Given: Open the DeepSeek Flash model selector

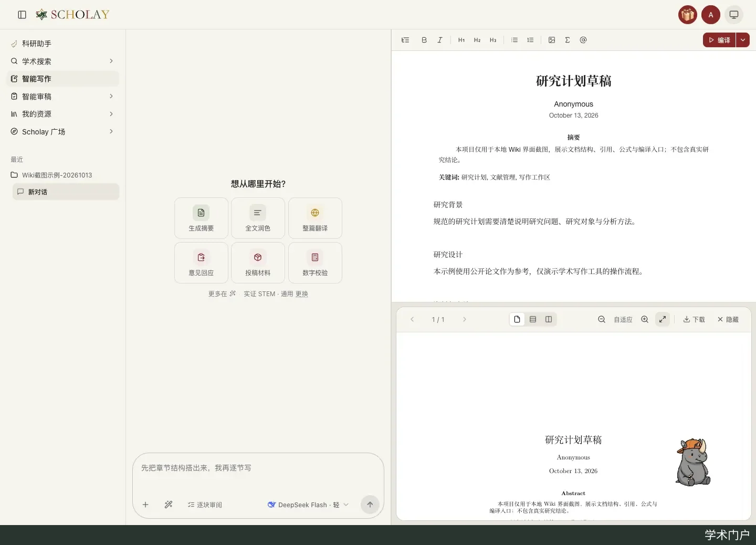Looking at the screenshot, I should (308, 505).
